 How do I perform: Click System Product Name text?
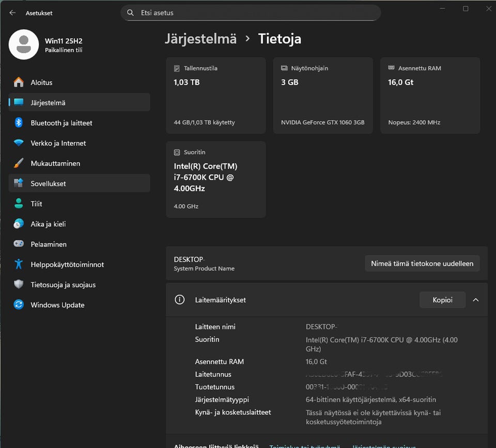(x=204, y=268)
